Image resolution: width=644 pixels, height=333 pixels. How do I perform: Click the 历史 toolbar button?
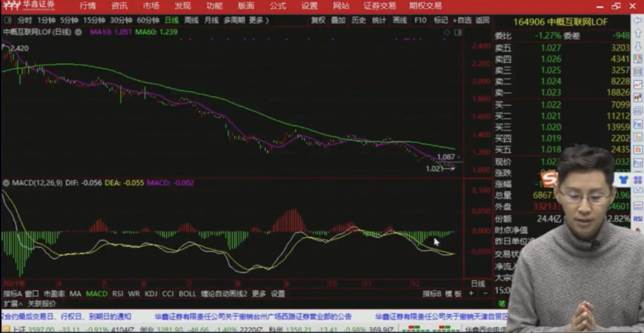click(x=358, y=20)
